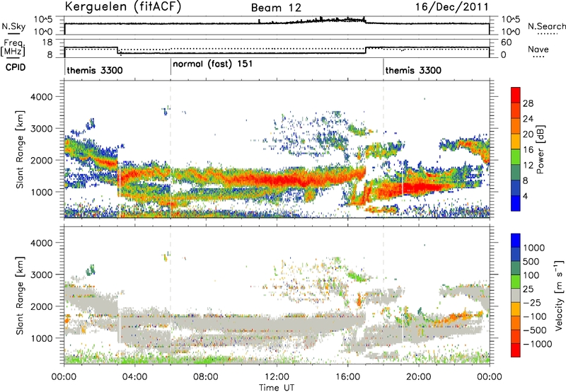Click the 'Time UT' axis label

pyautogui.click(x=277, y=387)
